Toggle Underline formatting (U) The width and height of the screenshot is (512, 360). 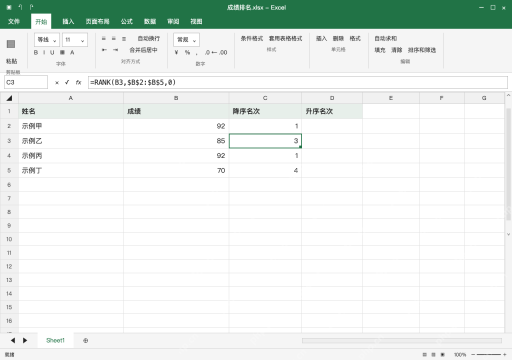click(x=52, y=52)
